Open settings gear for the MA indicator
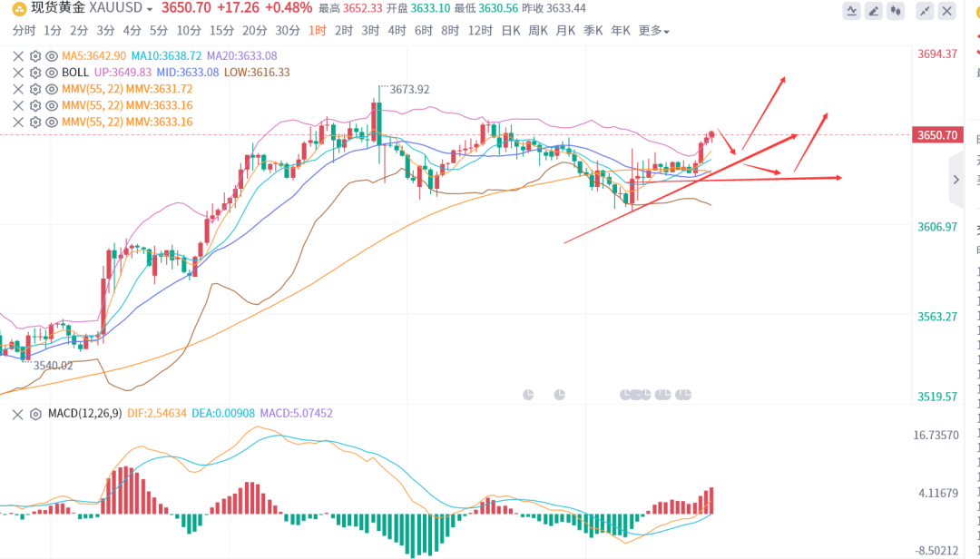This screenshot has width=980, height=559. (x=35, y=56)
